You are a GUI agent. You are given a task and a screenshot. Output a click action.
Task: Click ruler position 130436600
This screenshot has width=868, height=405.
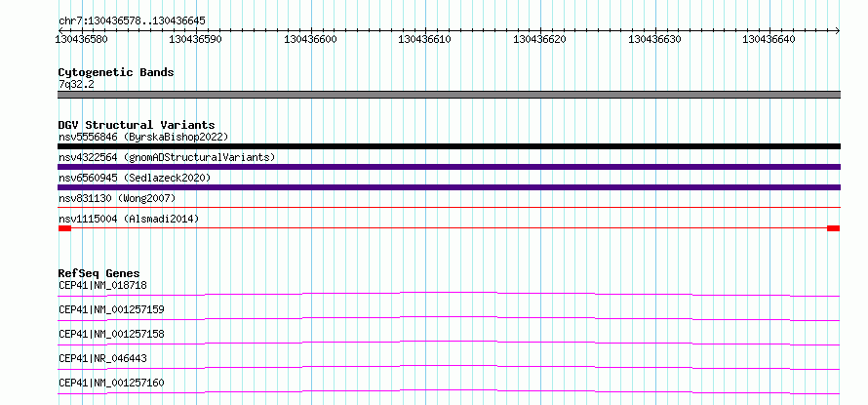310,39
